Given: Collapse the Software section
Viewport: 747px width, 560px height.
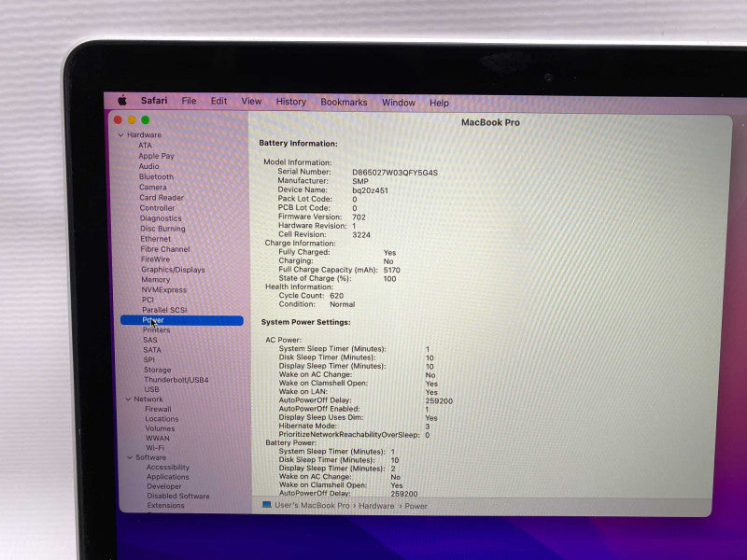Looking at the screenshot, I should pyautogui.click(x=130, y=457).
